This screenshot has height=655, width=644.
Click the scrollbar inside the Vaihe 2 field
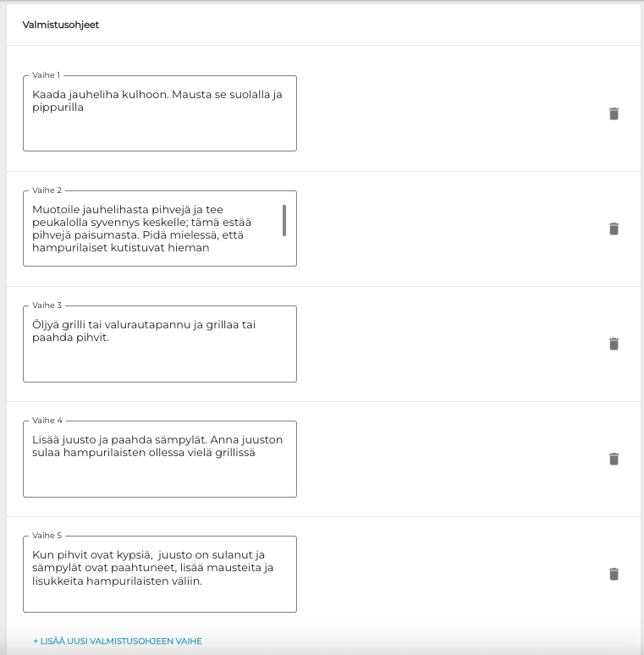(284, 220)
